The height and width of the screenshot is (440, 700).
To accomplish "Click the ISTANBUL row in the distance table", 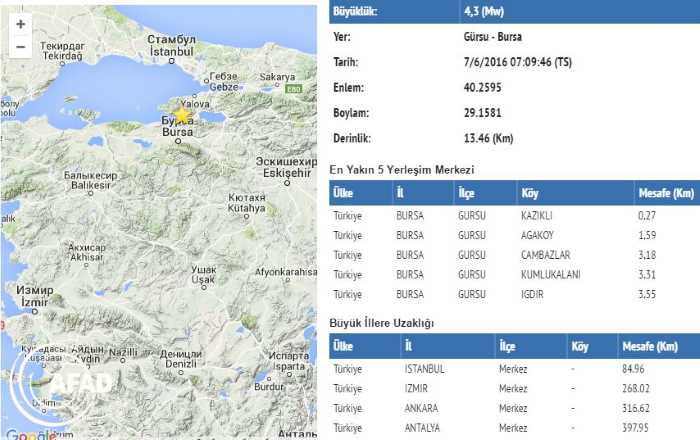I will tap(512, 368).
